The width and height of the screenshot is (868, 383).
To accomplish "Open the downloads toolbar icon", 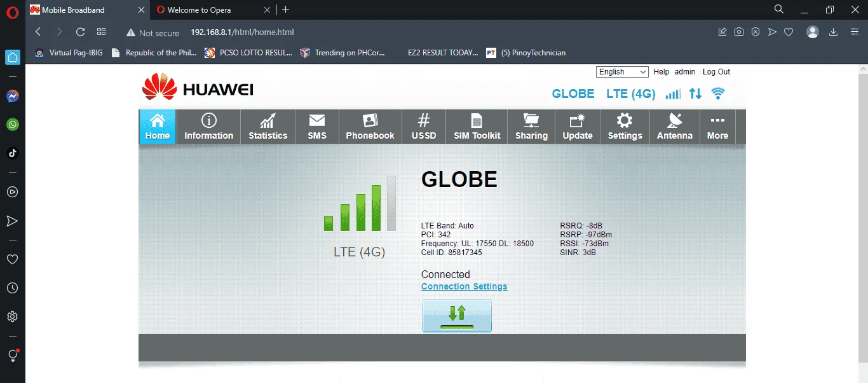I will coord(833,32).
